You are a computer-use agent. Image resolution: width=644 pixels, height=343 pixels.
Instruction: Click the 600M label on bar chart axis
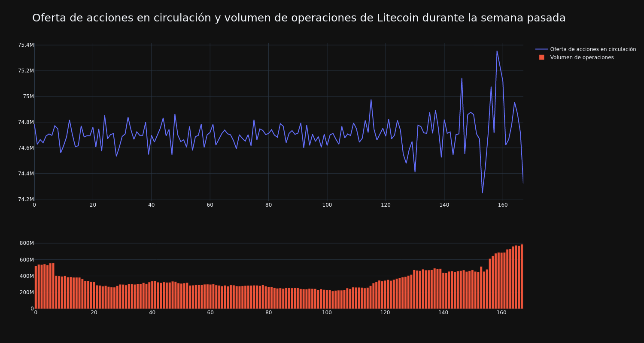click(27, 259)
